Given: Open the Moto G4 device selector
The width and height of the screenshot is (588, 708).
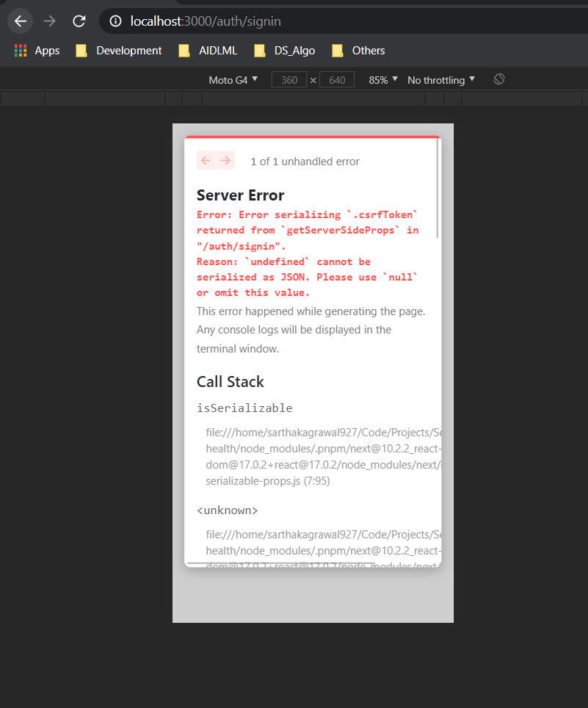Looking at the screenshot, I should point(233,79).
